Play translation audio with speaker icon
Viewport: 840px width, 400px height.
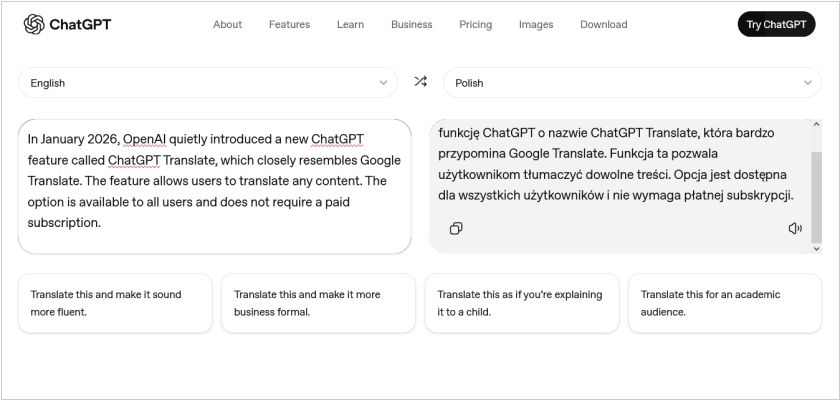pos(795,228)
